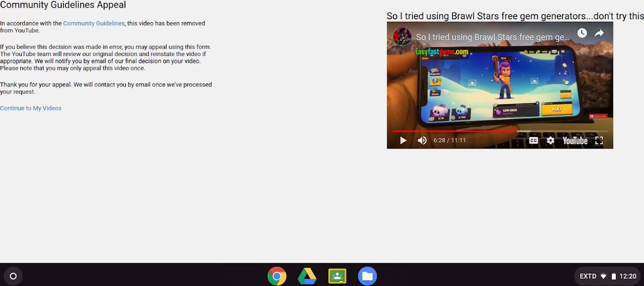
Task: Click the Community Guidelines Appeal heading
Action: click(63, 5)
